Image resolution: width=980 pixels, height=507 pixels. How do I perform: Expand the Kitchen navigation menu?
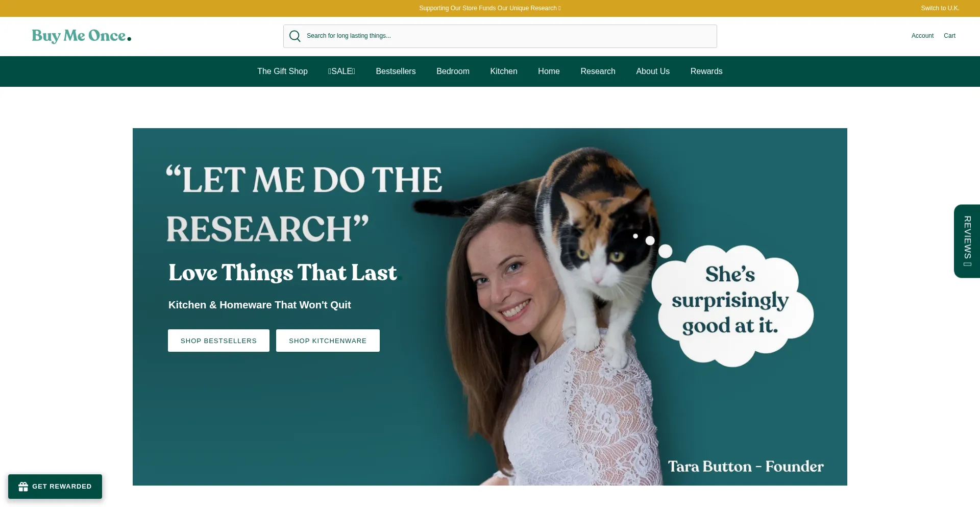[x=504, y=71]
